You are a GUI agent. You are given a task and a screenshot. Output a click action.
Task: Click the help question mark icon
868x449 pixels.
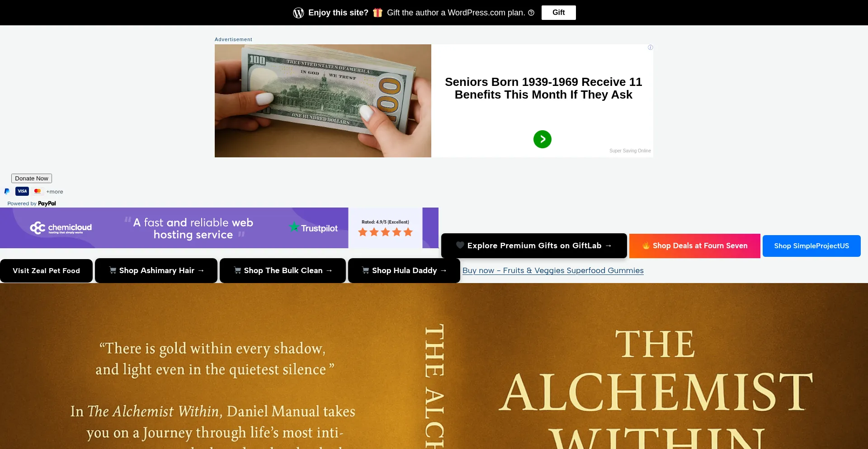click(531, 13)
